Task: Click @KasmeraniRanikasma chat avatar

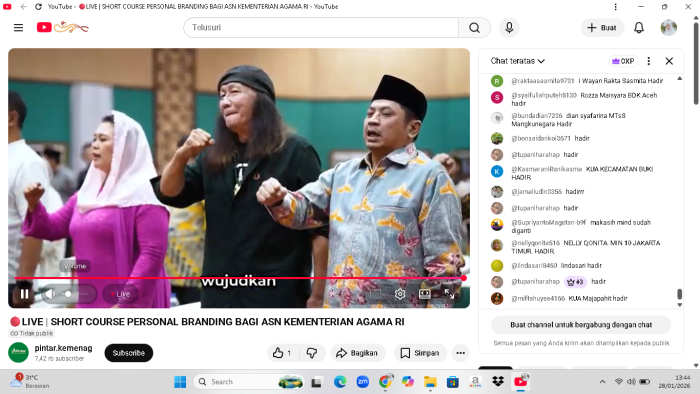Action: 496,171
